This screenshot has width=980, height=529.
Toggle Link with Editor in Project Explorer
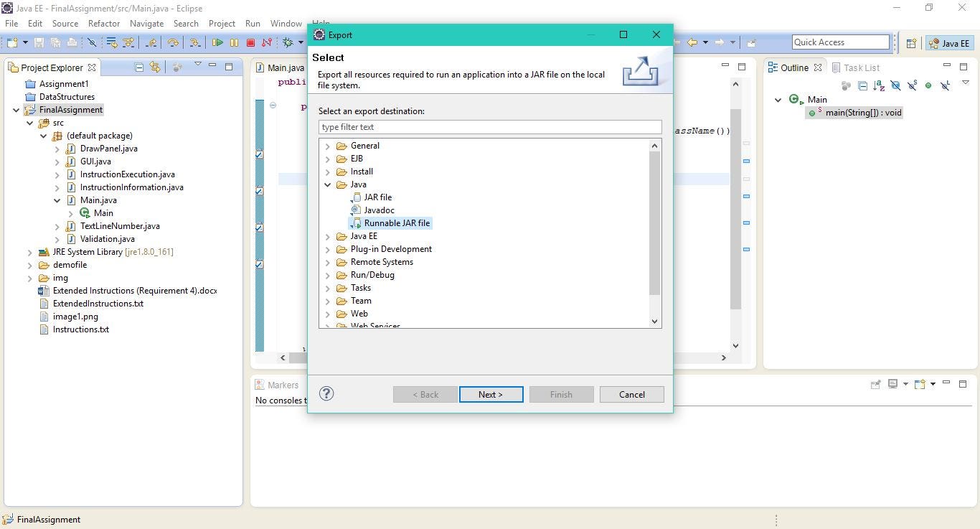(x=155, y=67)
